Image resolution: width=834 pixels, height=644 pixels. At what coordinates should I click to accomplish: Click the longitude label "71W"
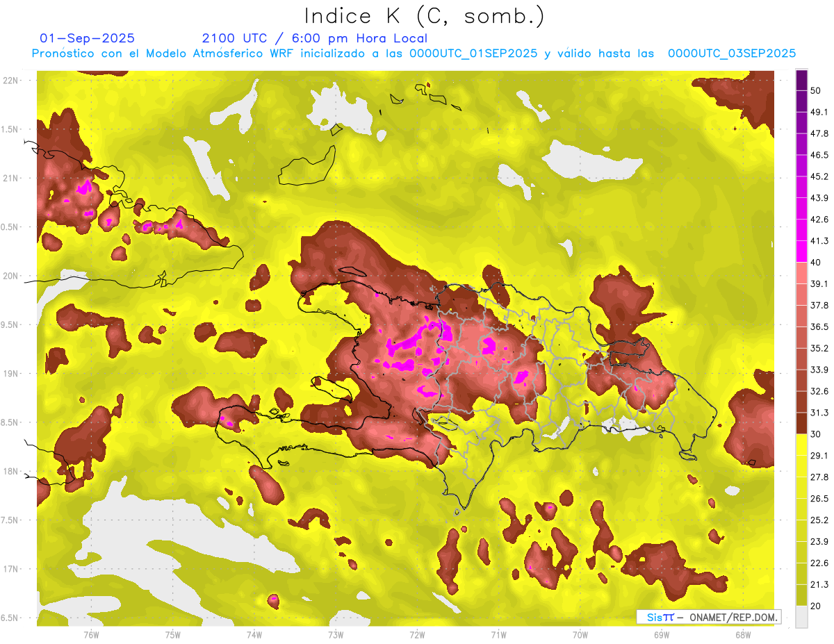click(498, 635)
